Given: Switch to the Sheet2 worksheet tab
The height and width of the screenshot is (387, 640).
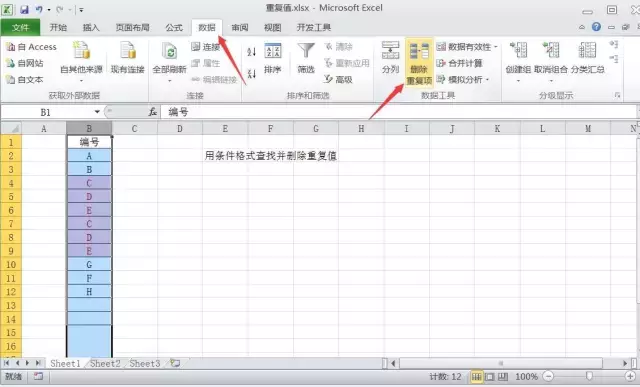Looking at the screenshot, I should coord(105,363).
